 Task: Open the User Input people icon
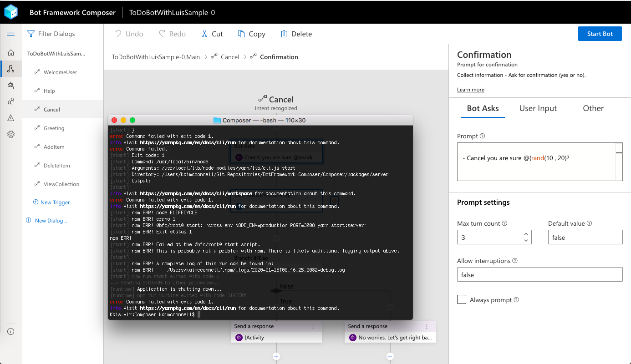coord(10,101)
